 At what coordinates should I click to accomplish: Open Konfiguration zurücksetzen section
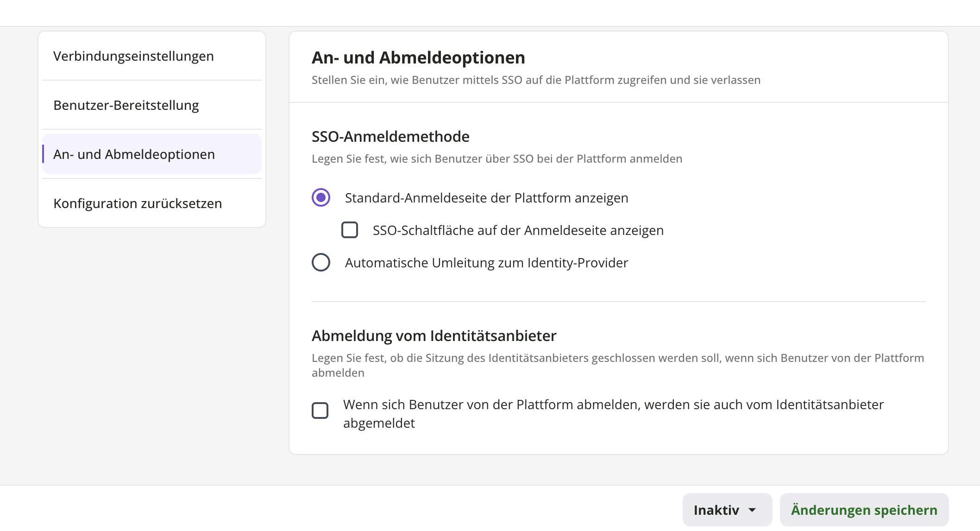(138, 203)
